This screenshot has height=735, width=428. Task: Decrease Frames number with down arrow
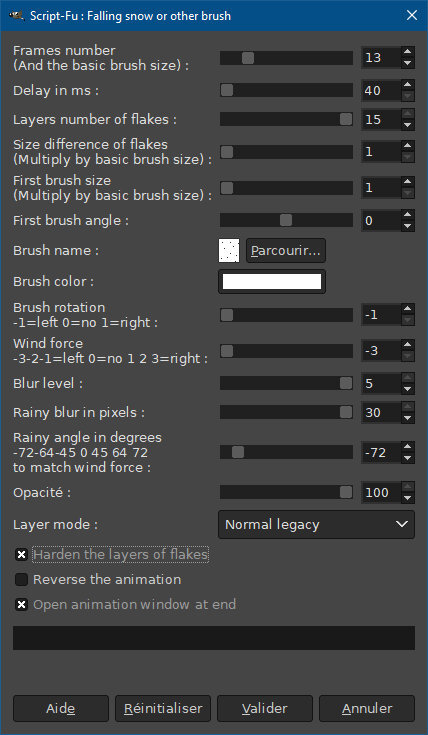408,63
